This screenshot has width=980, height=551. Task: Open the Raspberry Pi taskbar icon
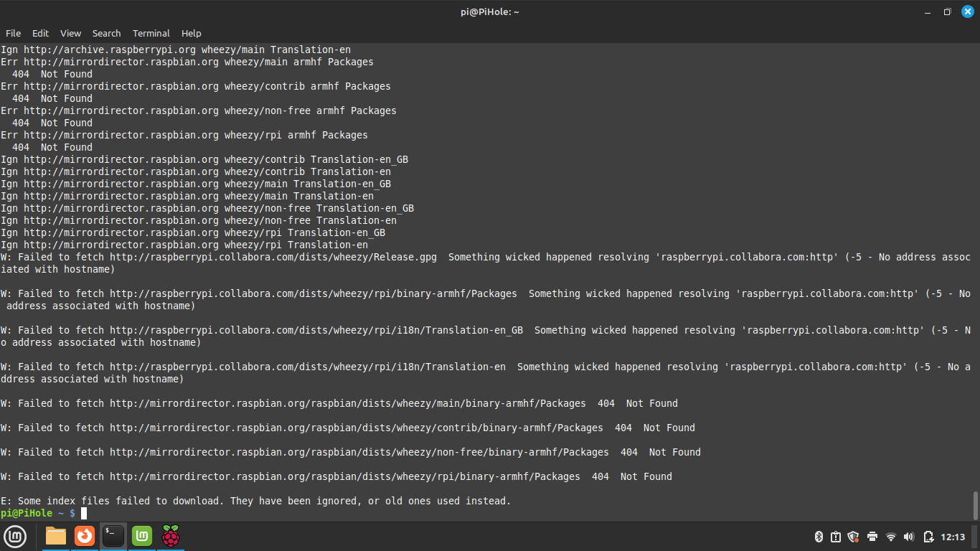tap(171, 536)
